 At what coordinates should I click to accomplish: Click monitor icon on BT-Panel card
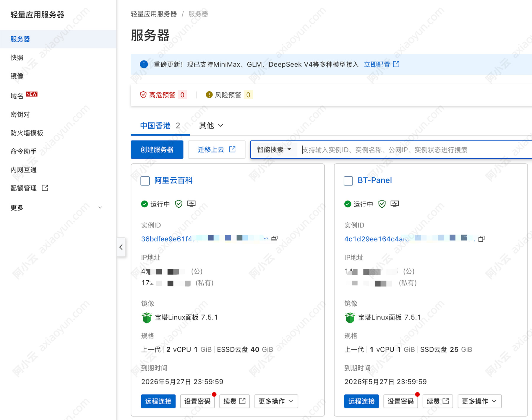coord(395,204)
